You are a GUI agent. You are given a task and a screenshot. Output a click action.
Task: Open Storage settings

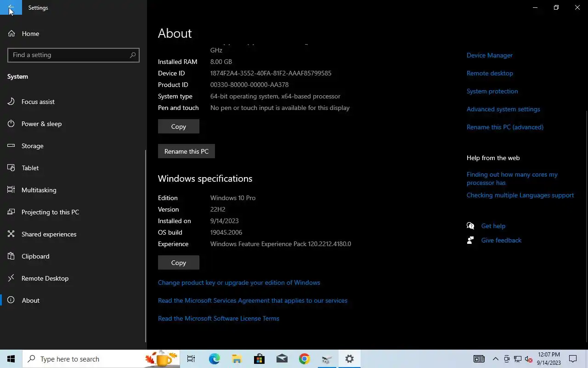click(x=73, y=146)
